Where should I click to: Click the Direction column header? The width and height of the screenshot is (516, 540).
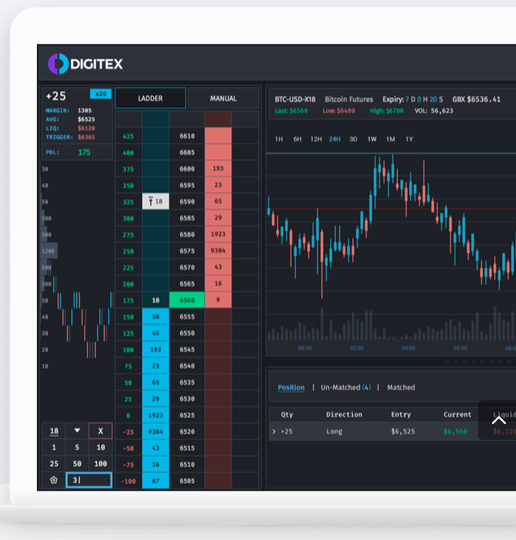point(344,415)
